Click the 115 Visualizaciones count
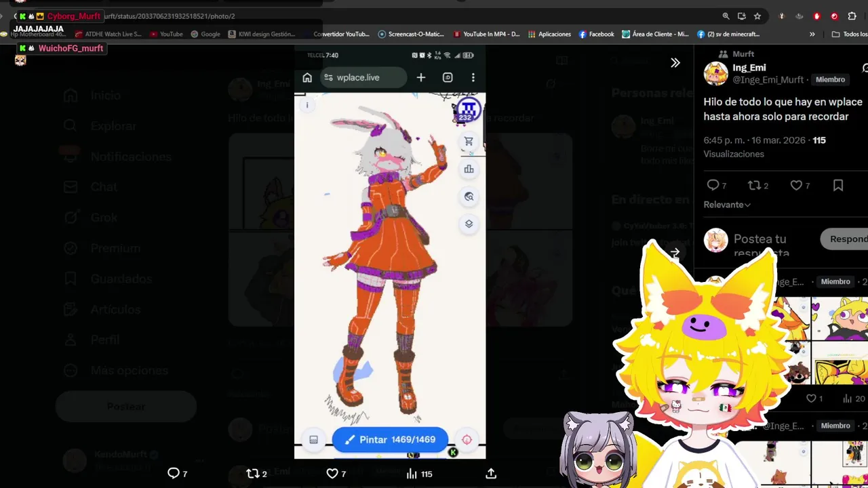This screenshot has width=868, height=488. 819,140
